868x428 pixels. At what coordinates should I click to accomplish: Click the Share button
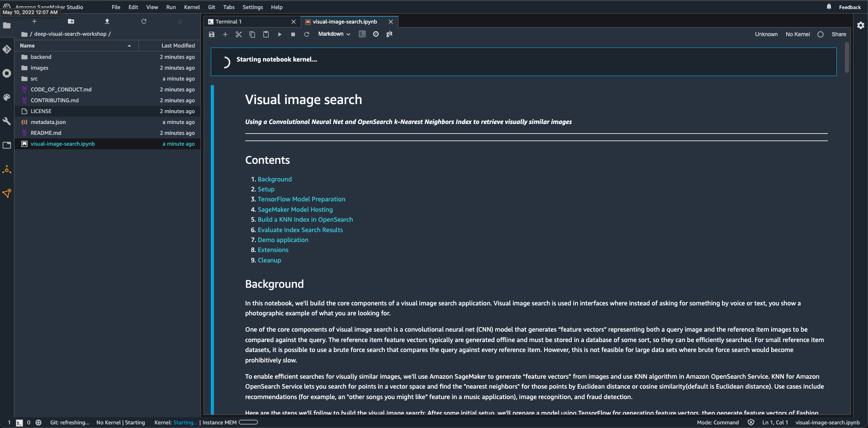(839, 34)
